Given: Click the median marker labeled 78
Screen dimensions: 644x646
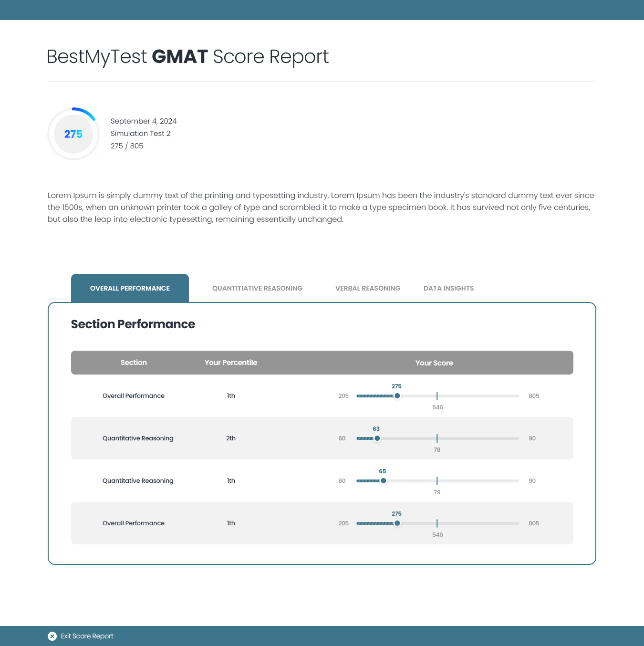Looking at the screenshot, I should pos(437,438).
